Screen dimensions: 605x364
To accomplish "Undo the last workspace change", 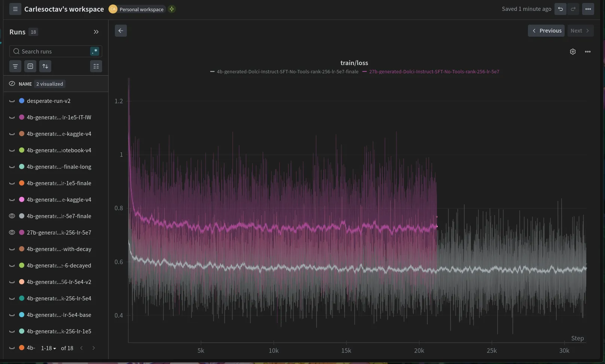I will [x=560, y=9].
